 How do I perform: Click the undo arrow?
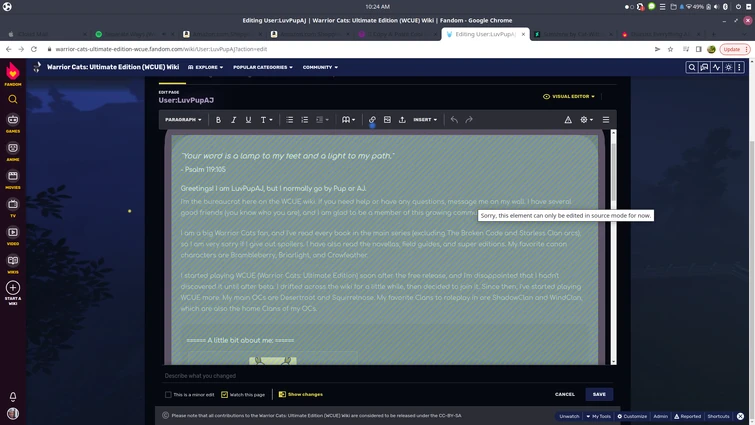454,120
